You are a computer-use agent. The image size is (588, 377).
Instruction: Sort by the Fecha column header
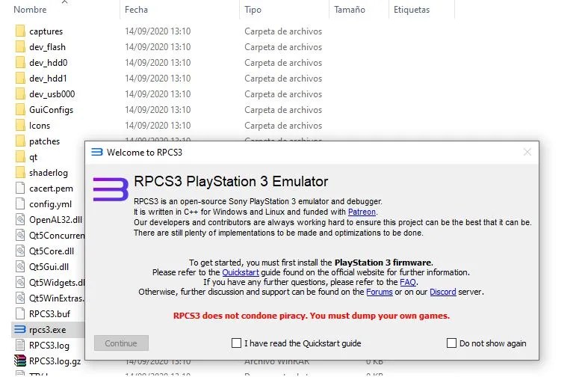pyautogui.click(x=136, y=10)
